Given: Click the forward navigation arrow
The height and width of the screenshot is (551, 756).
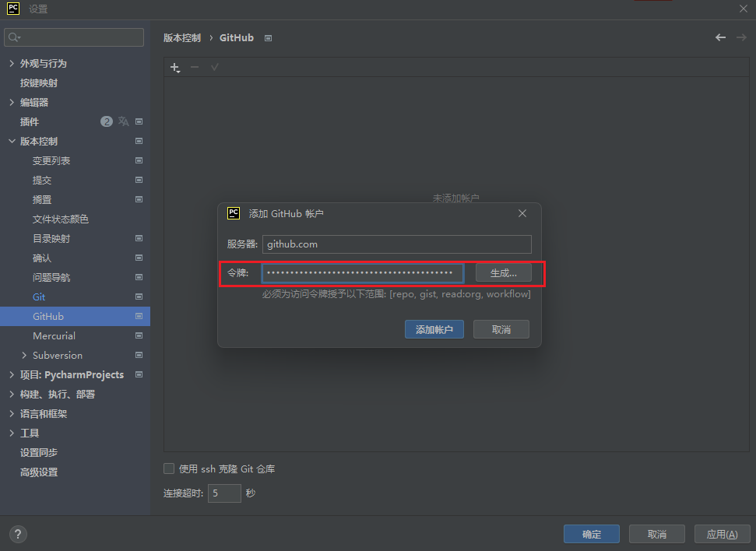Looking at the screenshot, I should tap(741, 37).
